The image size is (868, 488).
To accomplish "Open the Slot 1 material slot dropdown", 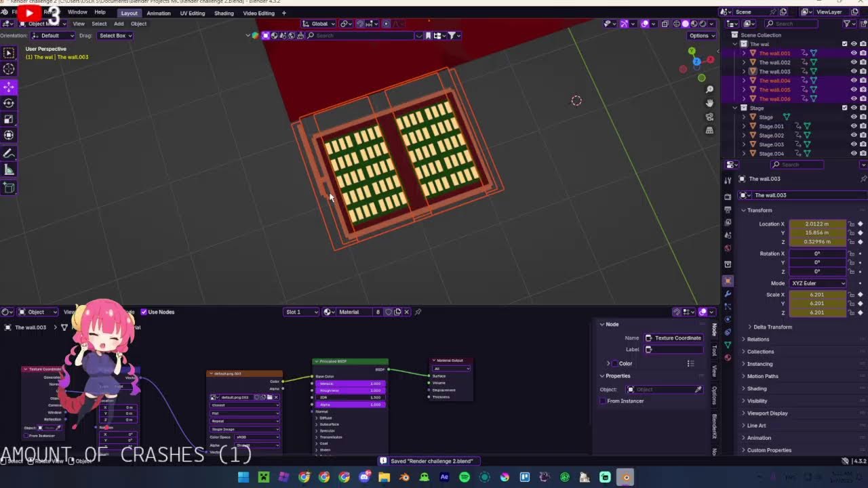I will (301, 312).
